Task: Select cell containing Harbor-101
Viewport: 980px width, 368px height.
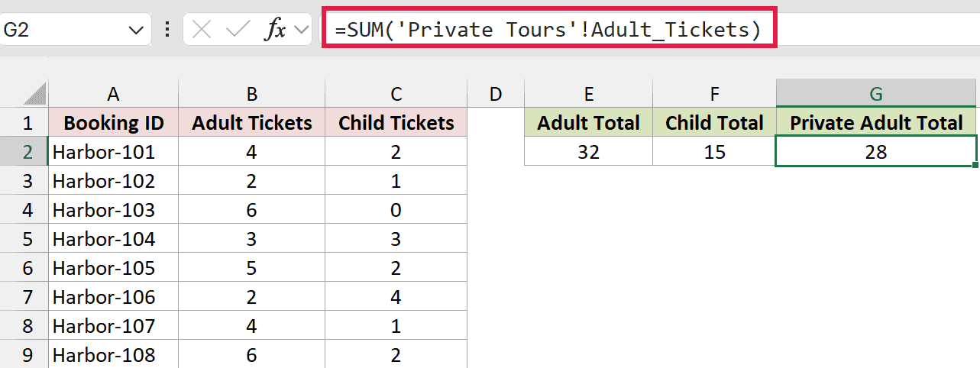Action: 113,152
